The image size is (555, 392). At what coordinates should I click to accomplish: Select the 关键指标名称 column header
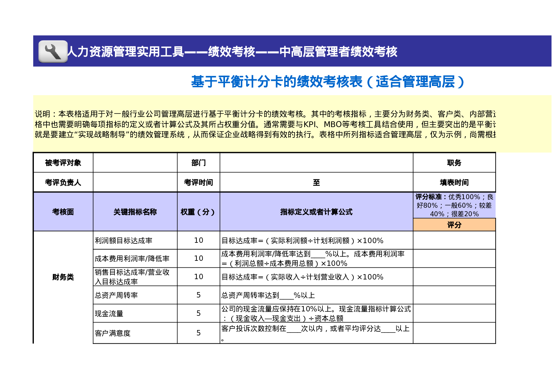pos(135,212)
